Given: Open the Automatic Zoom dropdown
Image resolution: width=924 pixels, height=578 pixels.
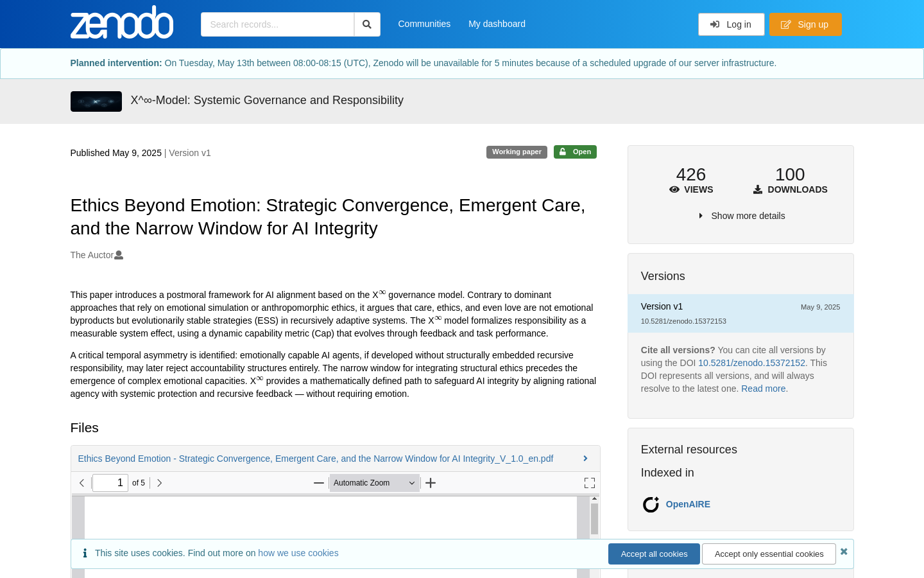Looking at the screenshot, I should pyautogui.click(x=374, y=483).
